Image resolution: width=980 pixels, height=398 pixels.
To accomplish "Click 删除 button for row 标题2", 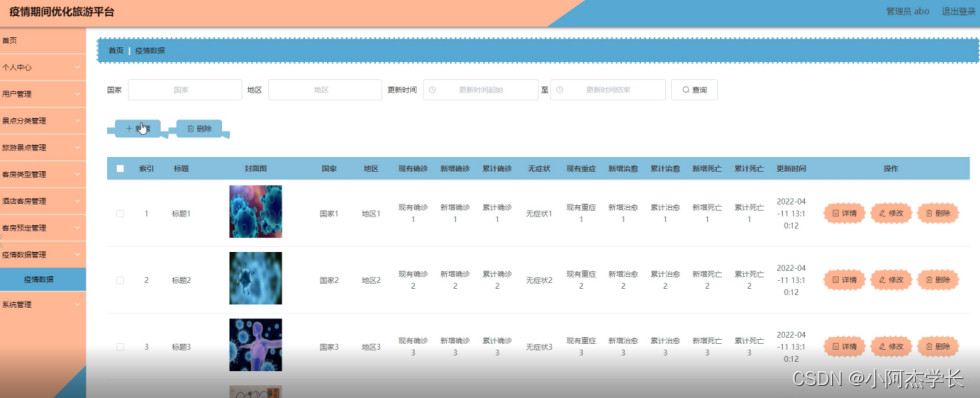I will [x=938, y=280].
